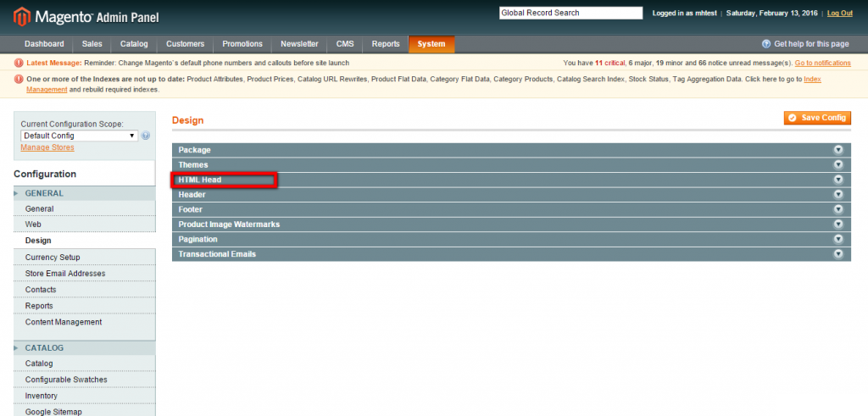Viewport: 868px width, 416px height.
Task: Open the Customers menu
Action: click(x=185, y=44)
